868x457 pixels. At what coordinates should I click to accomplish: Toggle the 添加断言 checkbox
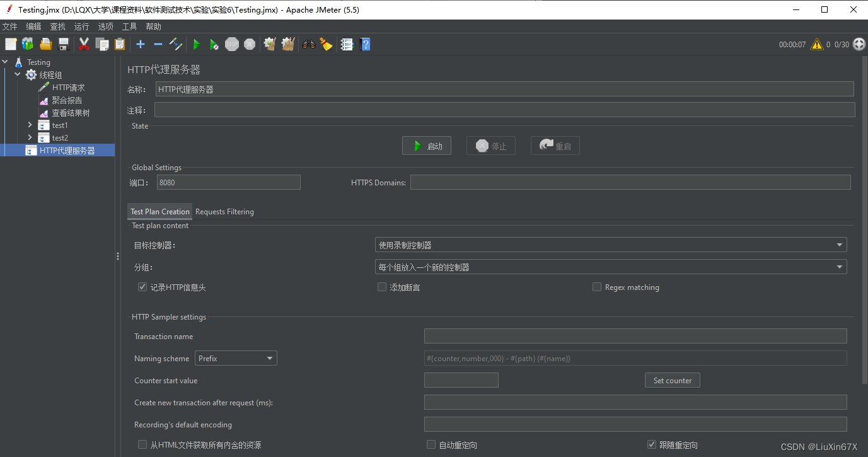(x=381, y=287)
